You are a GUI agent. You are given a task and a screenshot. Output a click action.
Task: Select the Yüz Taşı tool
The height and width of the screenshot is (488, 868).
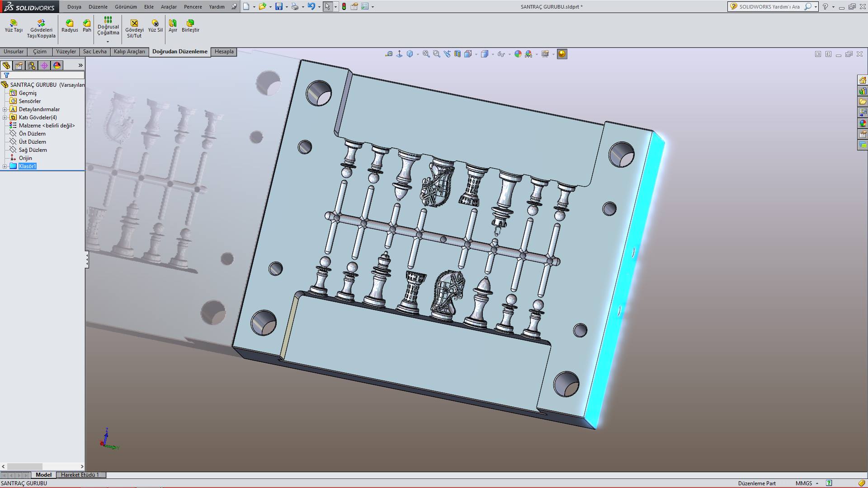click(x=14, y=26)
